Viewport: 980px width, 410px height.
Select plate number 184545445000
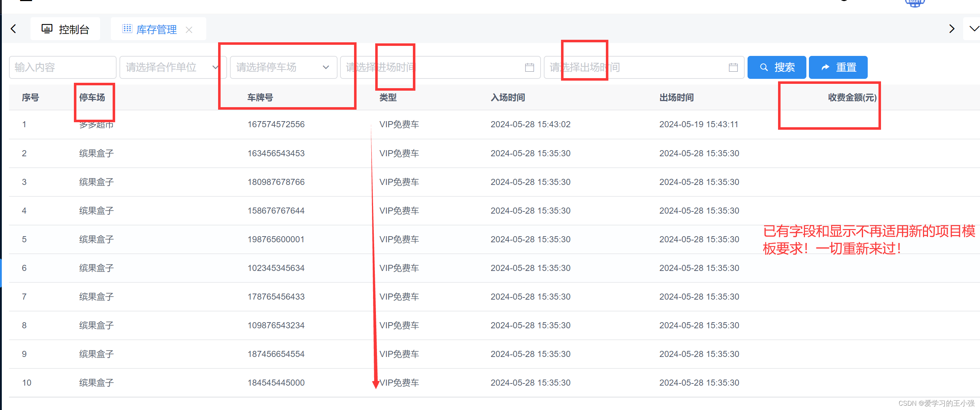tap(276, 383)
